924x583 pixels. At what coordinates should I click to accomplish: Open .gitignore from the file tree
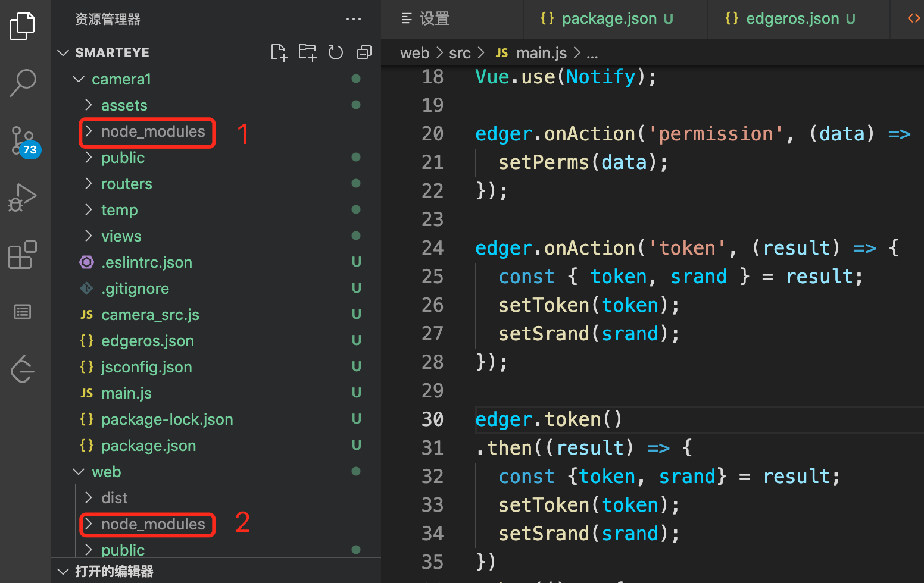click(135, 289)
